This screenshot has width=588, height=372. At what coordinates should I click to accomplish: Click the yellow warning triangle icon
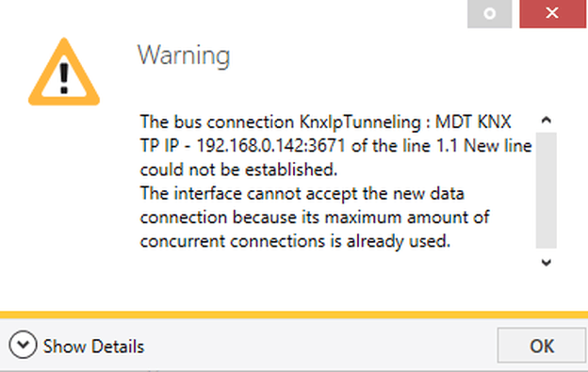pyautogui.click(x=64, y=72)
